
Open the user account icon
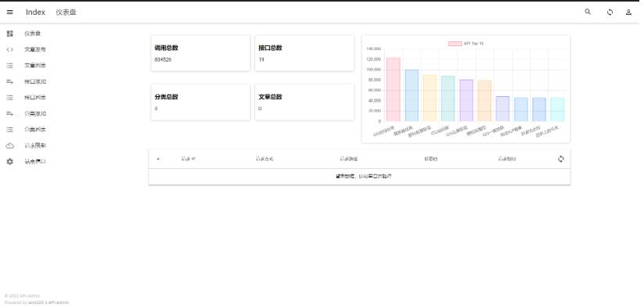tap(628, 13)
